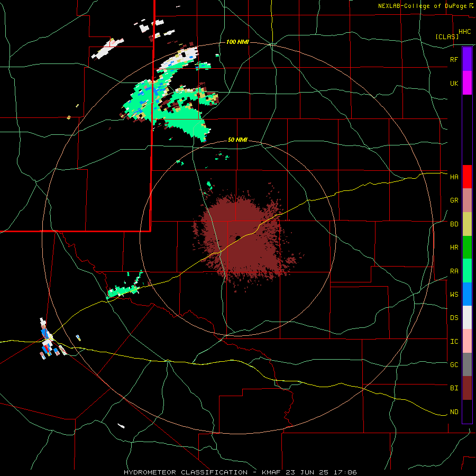The image size is (476, 476).
Task: Click the DS legend label
Action: pos(454,317)
